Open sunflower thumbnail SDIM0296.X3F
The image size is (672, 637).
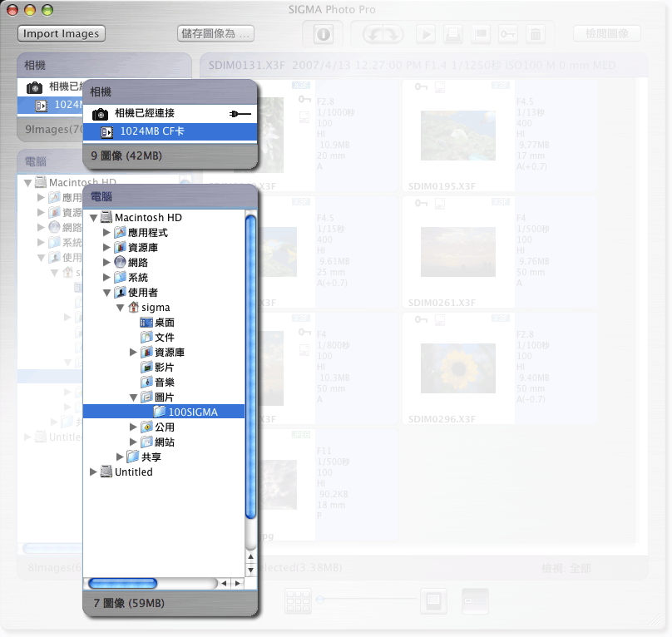coord(458,368)
